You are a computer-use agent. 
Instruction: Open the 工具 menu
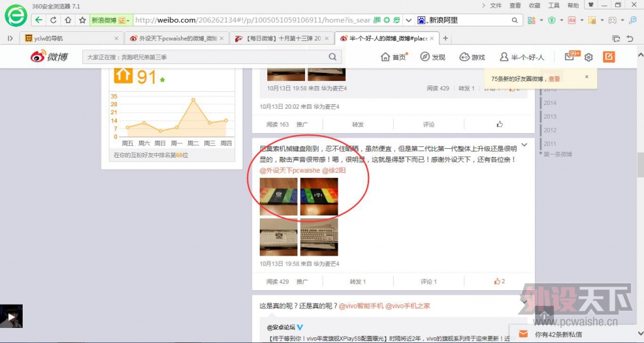tap(553, 5)
